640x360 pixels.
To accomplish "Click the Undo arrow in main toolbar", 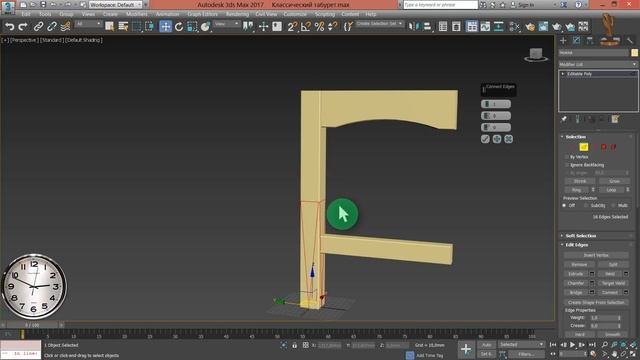I will click(x=9, y=27).
